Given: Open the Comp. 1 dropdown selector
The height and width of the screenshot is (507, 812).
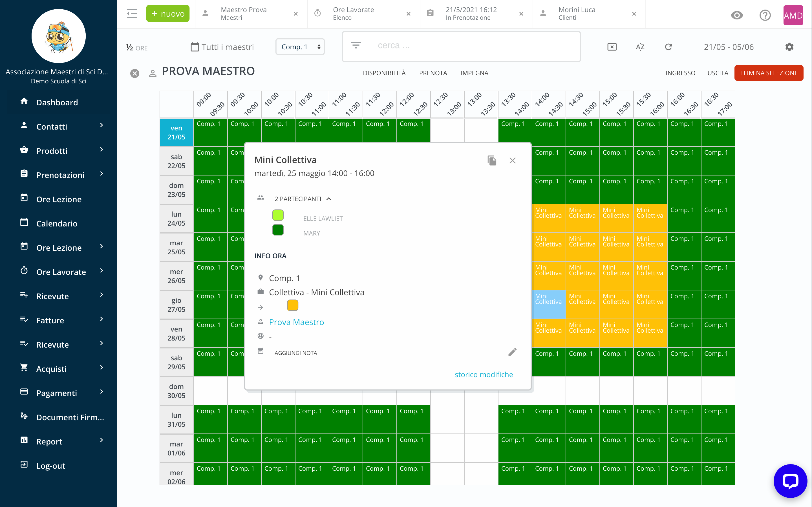Looking at the screenshot, I should pyautogui.click(x=300, y=47).
